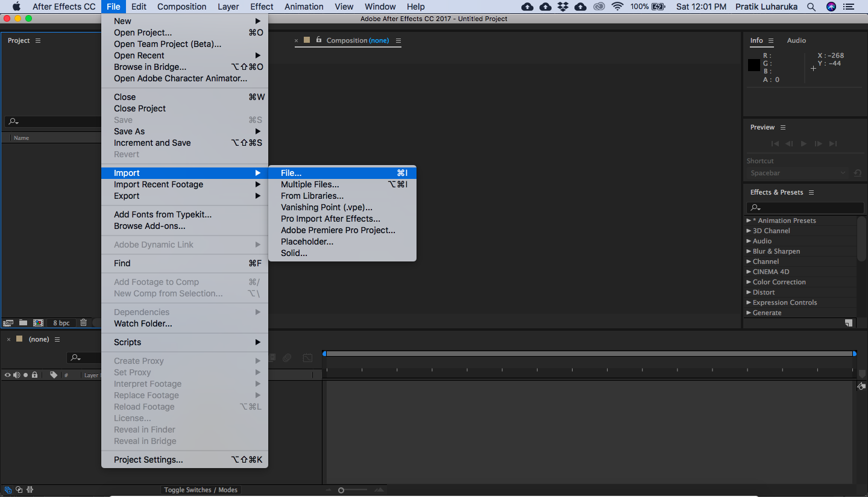This screenshot has width=868, height=497.
Task: Expand the Blur & Sharpen effects category
Action: click(749, 251)
